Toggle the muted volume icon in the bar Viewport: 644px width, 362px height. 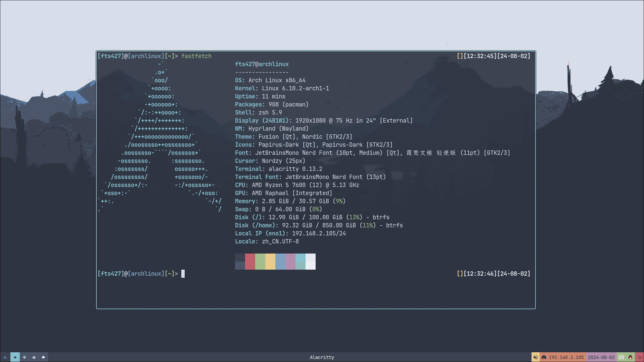coord(536,357)
